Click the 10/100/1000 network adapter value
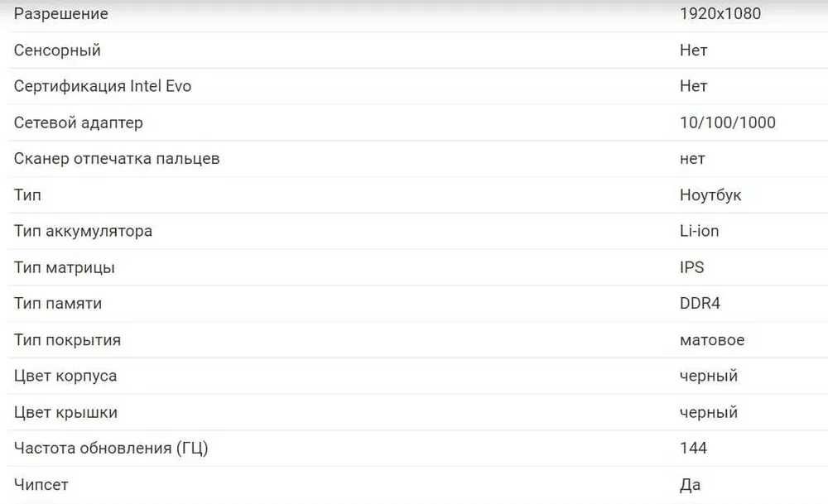This screenshot has width=828, height=504. pyautogui.click(x=728, y=122)
